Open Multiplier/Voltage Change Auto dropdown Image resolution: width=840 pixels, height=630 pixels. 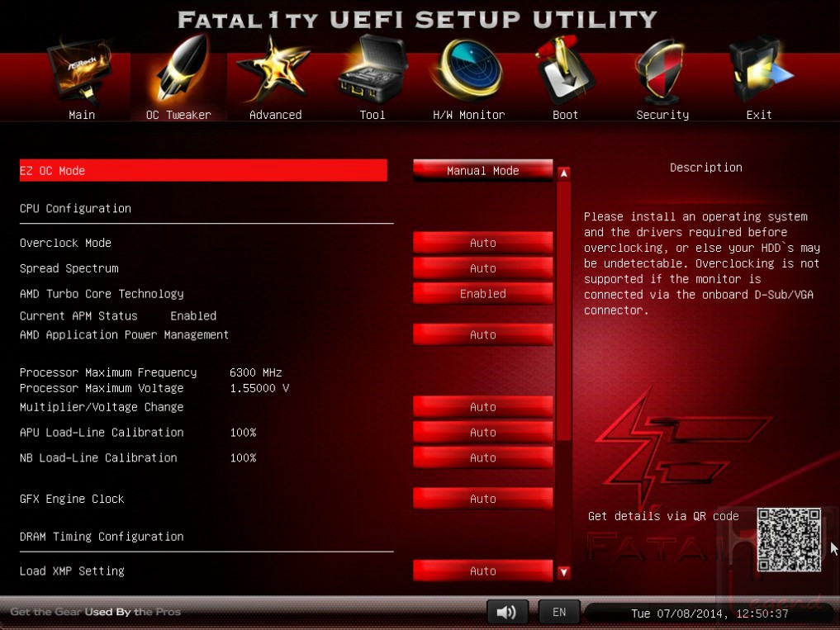point(482,407)
